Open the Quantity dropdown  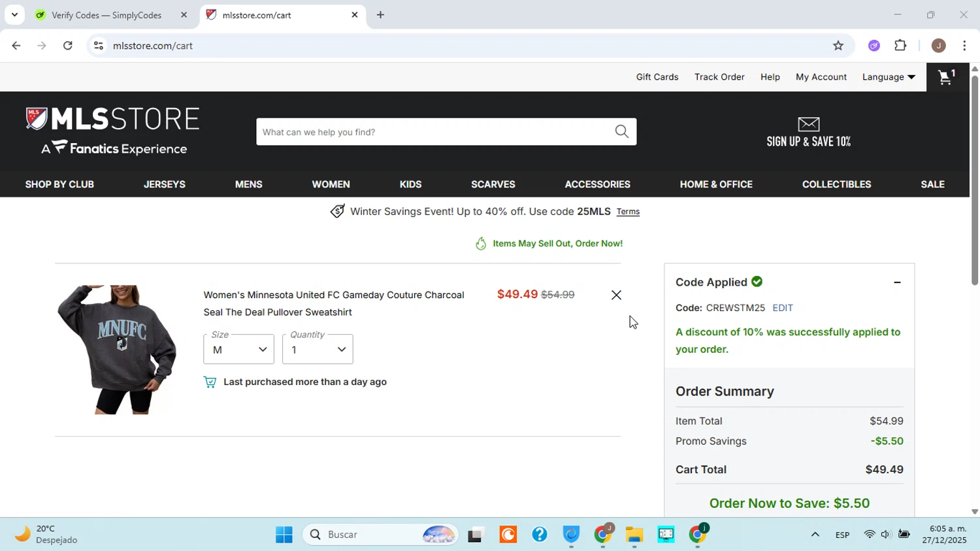point(318,349)
